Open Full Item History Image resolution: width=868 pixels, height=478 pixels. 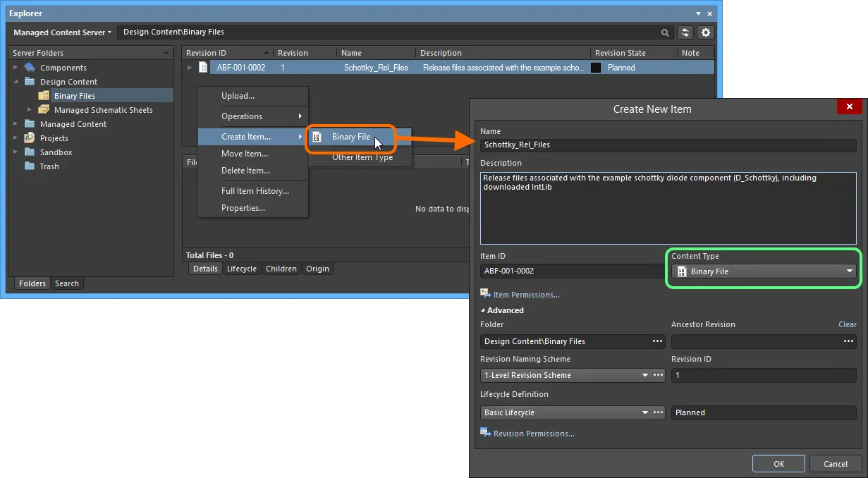(252, 191)
